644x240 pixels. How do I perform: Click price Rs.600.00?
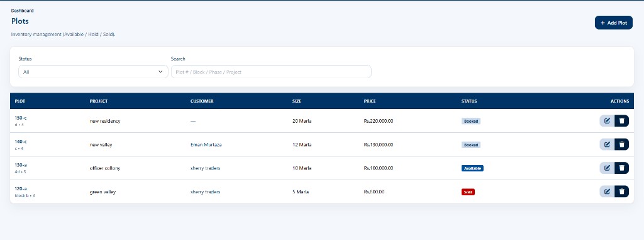tap(374, 192)
